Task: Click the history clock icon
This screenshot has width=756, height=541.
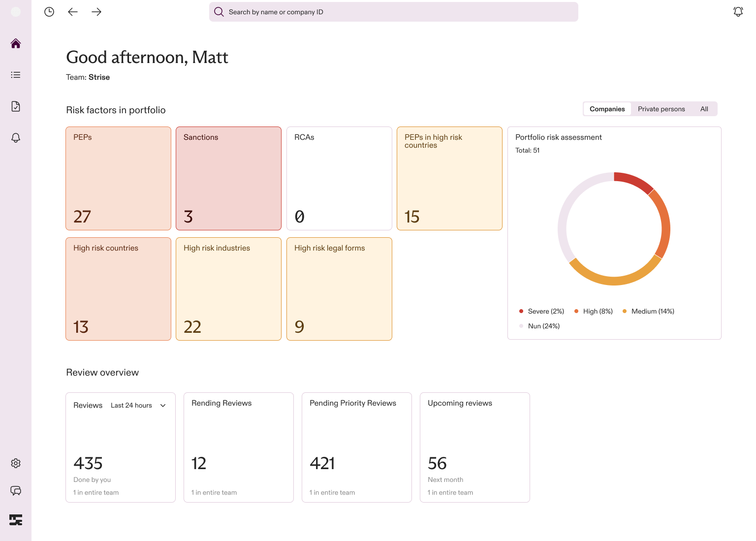Action: [49, 12]
